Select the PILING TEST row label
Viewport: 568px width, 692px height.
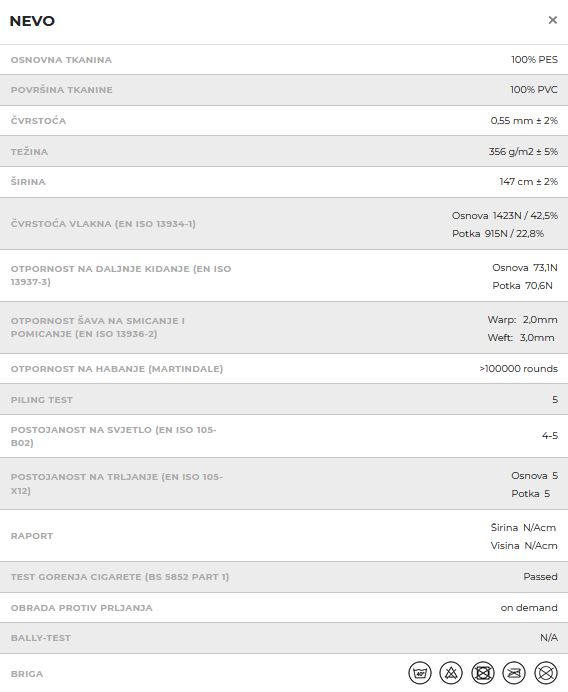(x=41, y=399)
